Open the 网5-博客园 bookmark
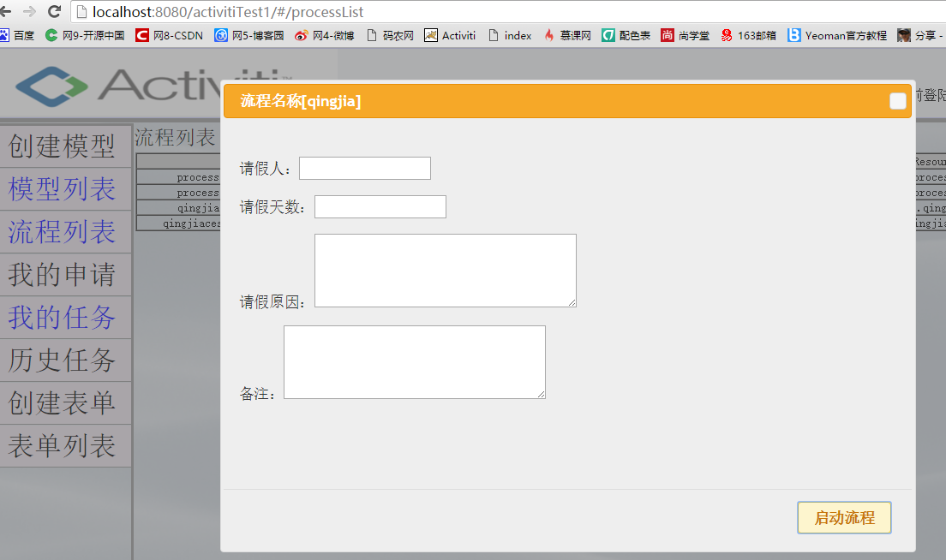The width and height of the screenshot is (946, 560). (x=249, y=36)
